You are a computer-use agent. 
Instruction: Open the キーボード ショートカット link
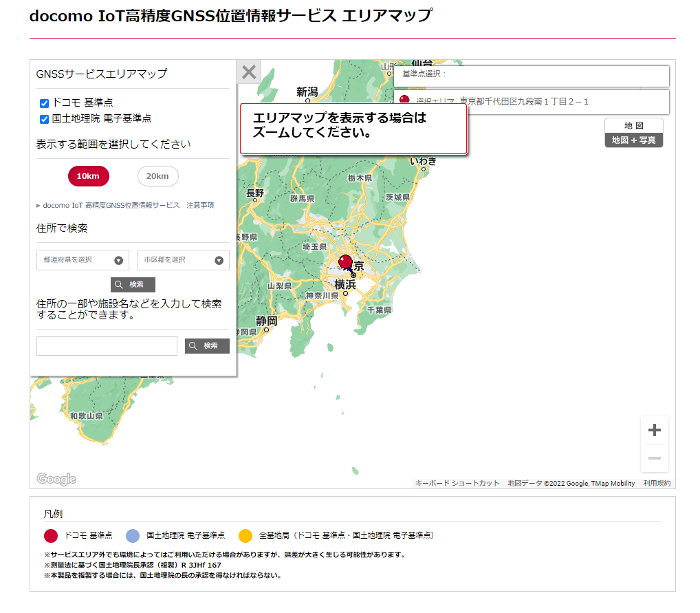457,484
